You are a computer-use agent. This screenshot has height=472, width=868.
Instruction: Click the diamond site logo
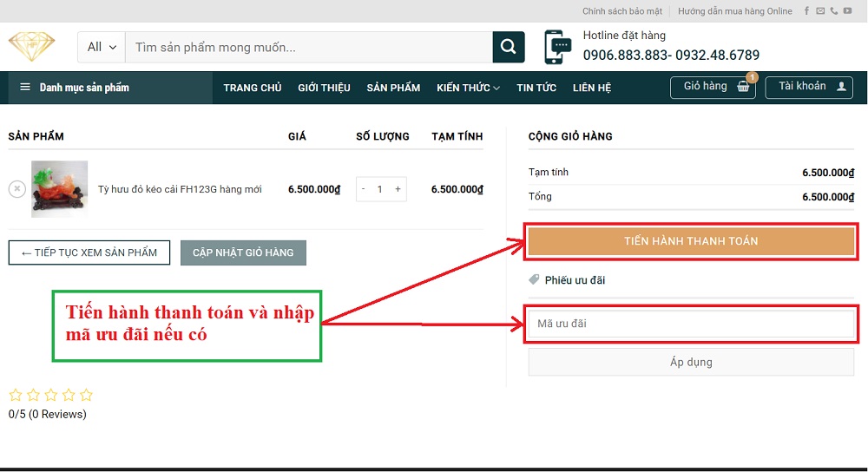(32, 47)
